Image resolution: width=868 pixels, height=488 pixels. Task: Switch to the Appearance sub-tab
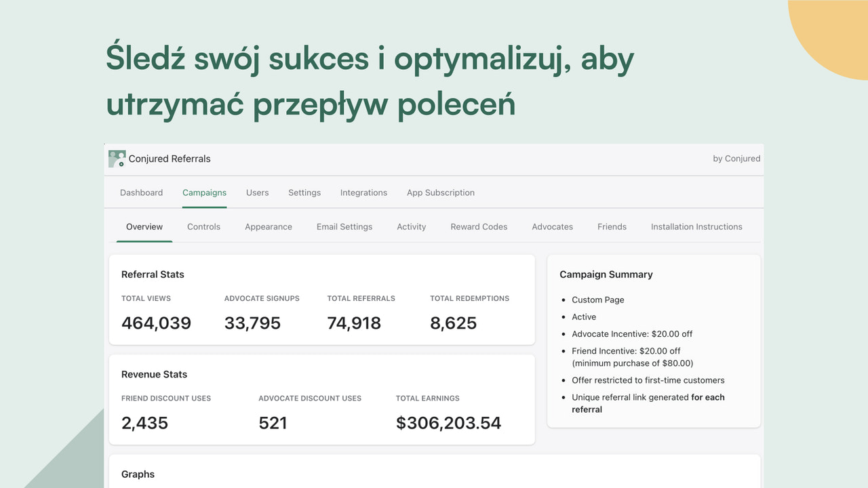point(269,226)
